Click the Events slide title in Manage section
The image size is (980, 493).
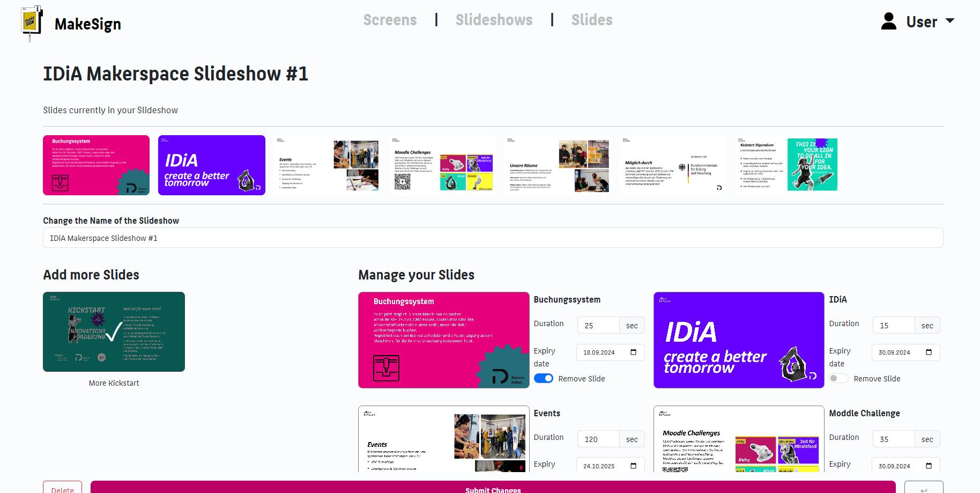[x=547, y=413]
